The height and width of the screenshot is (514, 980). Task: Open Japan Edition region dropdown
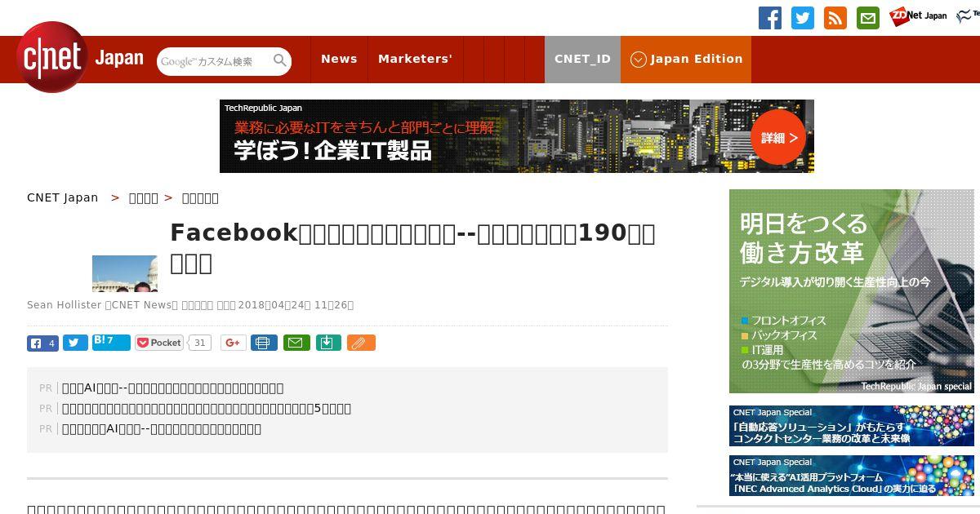pyautogui.click(x=686, y=60)
